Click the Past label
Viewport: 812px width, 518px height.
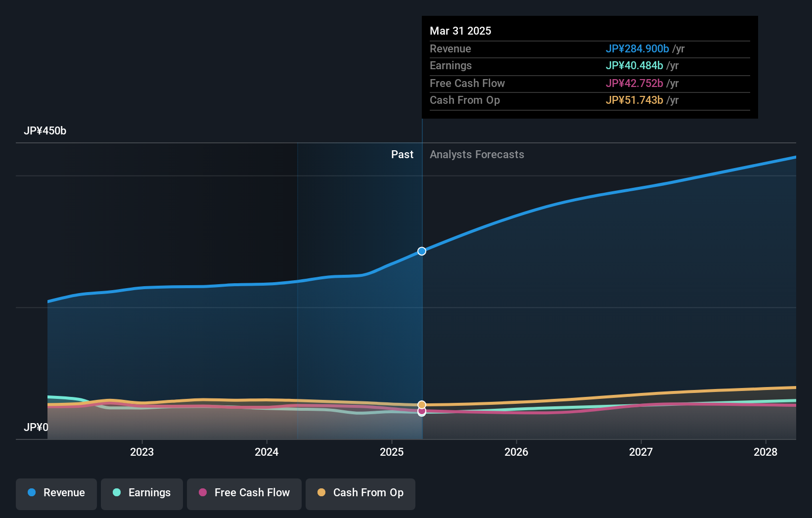[402, 154]
